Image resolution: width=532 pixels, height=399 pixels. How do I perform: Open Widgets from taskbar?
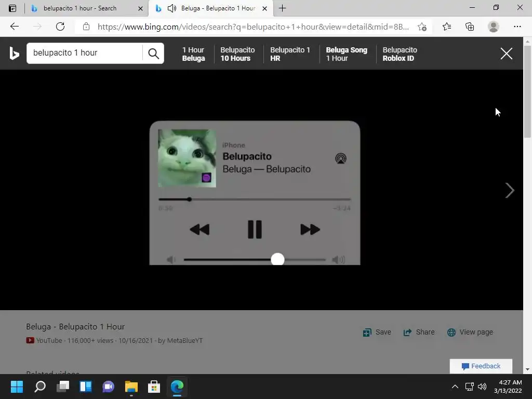pos(86,387)
